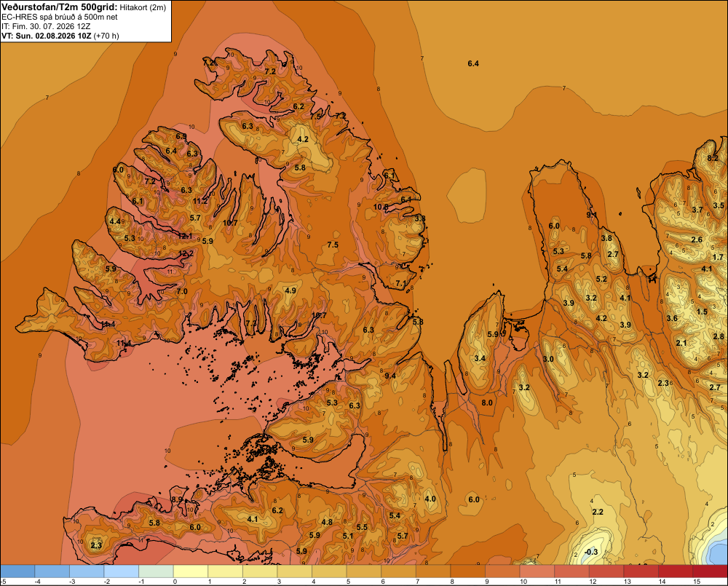
Task: Click the line "EC-HRES spá brúuð á 500m net"
Action: [59, 17]
